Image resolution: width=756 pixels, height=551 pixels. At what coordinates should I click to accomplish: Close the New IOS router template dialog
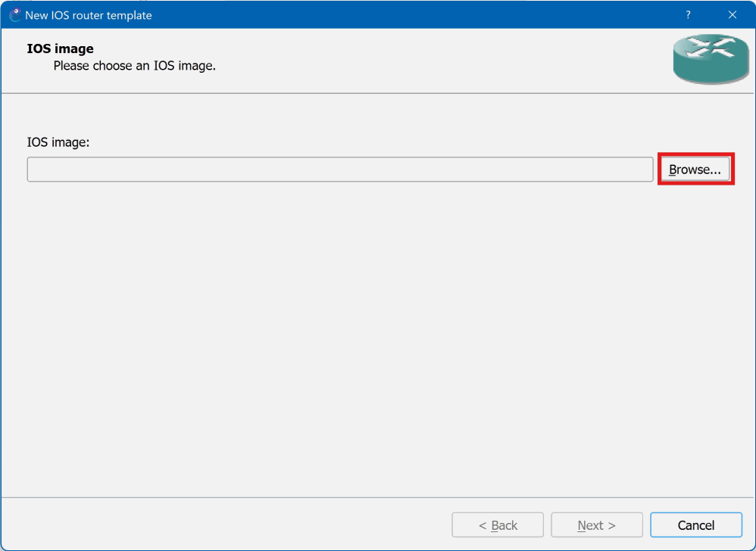coord(733,15)
